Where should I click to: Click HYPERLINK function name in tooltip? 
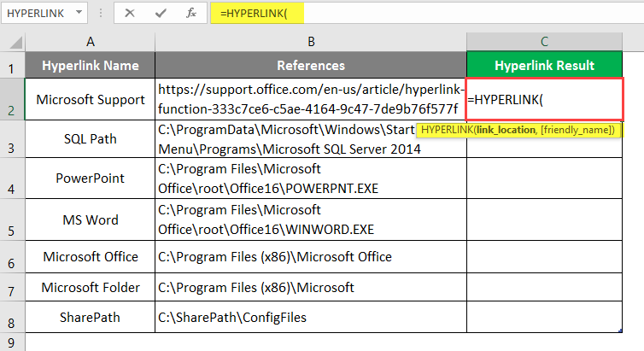click(x=448, y=130)
